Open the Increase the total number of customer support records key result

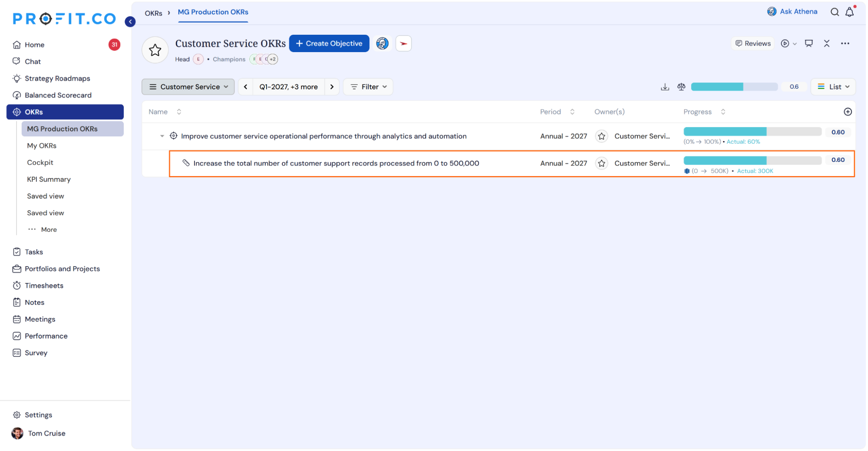[336, 164]
